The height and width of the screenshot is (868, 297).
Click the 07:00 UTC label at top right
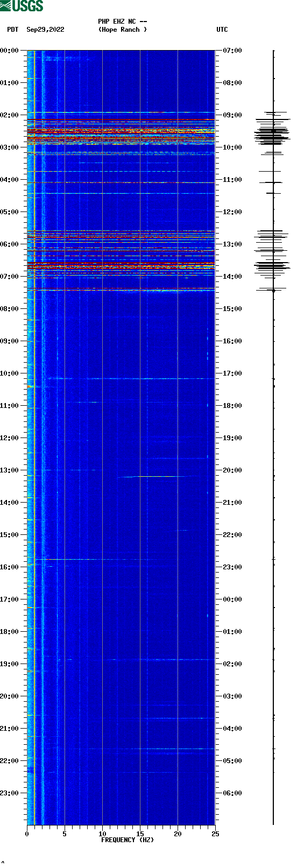click(x=232, y=51)
